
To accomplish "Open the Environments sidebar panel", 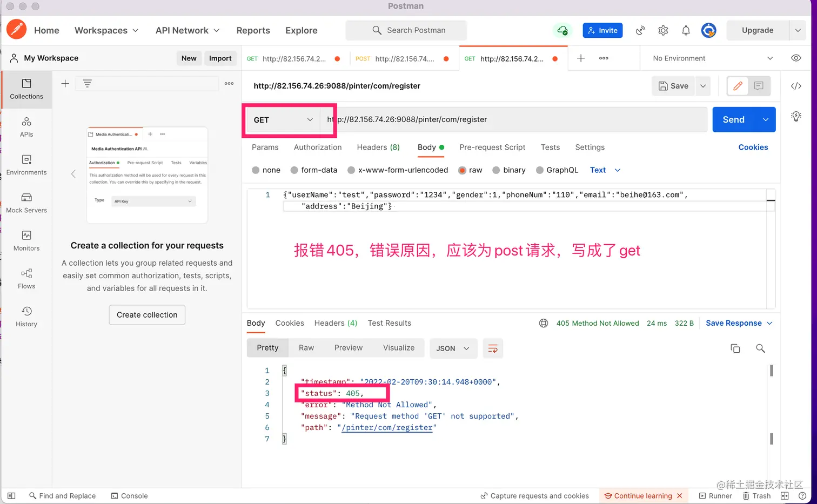I will 26,165.
